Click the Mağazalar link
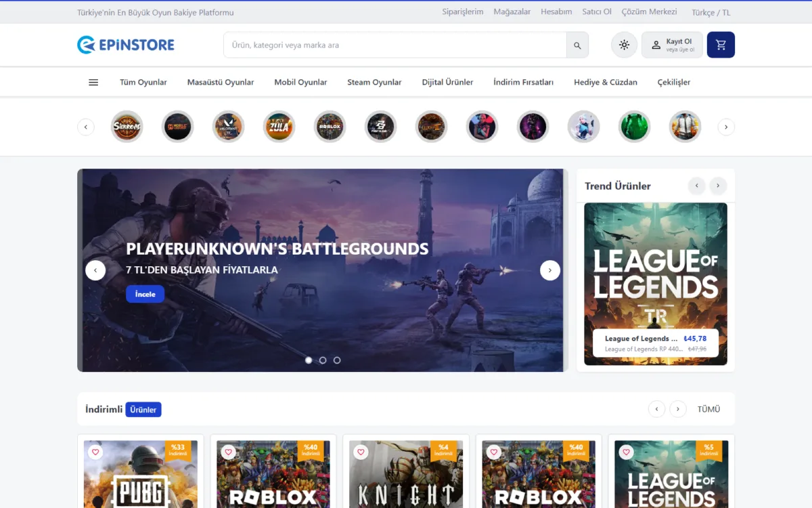This screenshot has height=508, width=812. click(512, 12)
